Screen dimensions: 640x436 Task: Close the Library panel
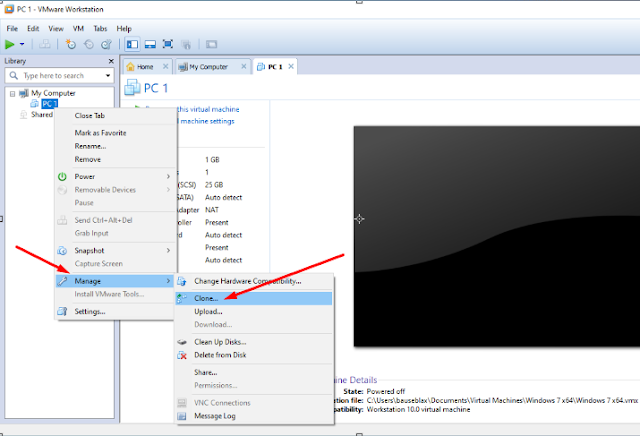tap(111, 61)
